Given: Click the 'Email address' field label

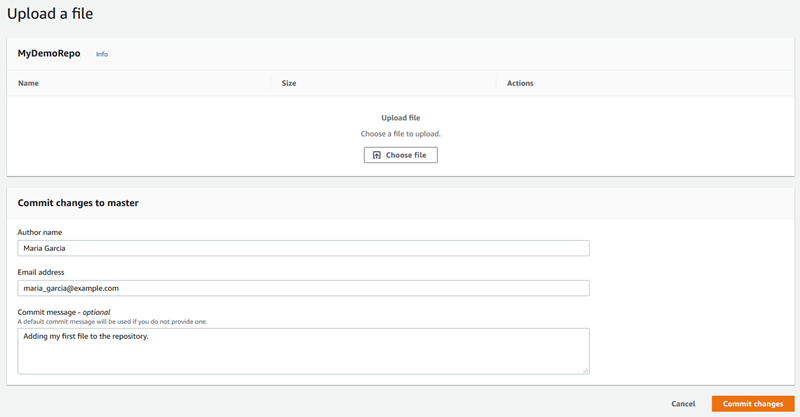Looking at the screenshot, I should pyautogui.click(x=43, y=272).
